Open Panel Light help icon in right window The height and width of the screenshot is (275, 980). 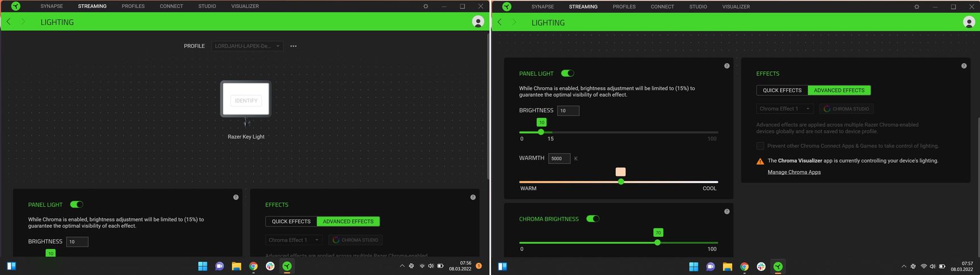pyautogui.click(x=727, y=66)
